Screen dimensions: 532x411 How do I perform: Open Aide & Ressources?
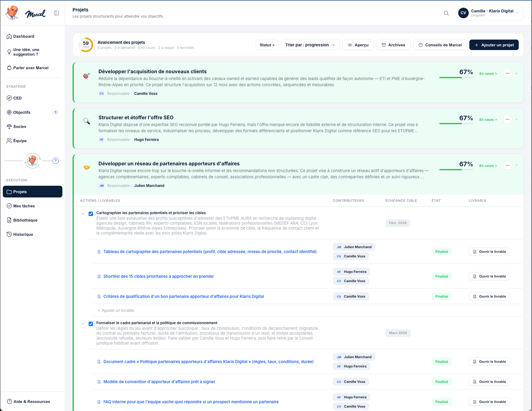click(32, 402)
